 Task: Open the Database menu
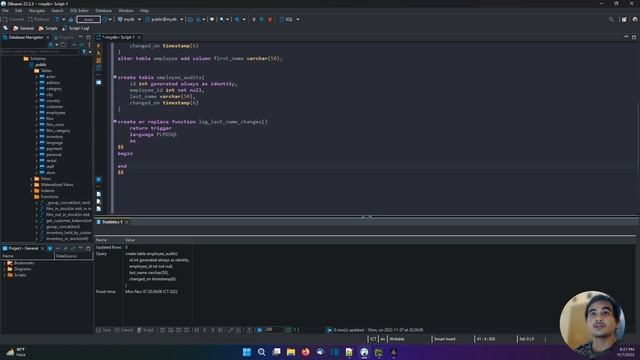click(103, 11)
